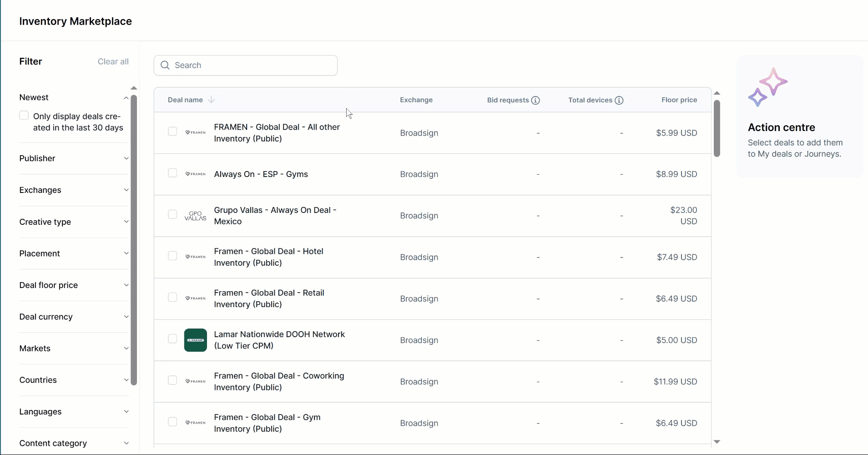Open Grupo Vallas Always On Deal Mexico
Viewport: 868px width, 455px height.
pyautogui.click(x=275, y=216)
